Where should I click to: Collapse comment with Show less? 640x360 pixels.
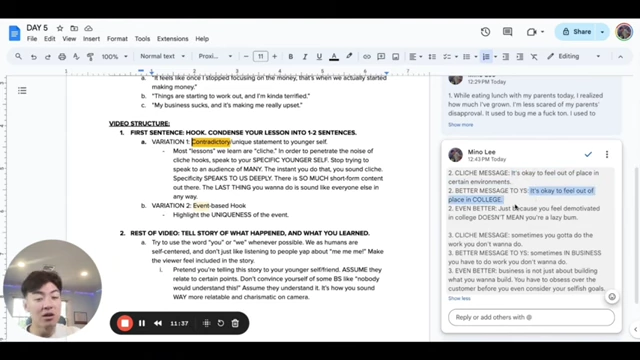pos(459,298)
